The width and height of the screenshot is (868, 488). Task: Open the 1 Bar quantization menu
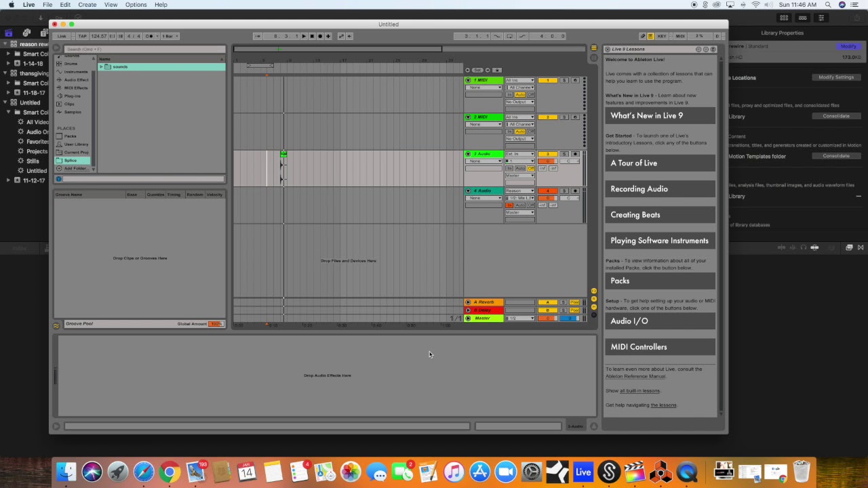[x=170, y=36]
